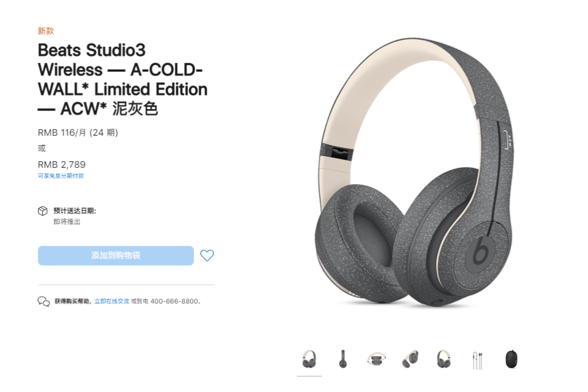Select the side profile headphone thumbnail

(x=343, y=359)
